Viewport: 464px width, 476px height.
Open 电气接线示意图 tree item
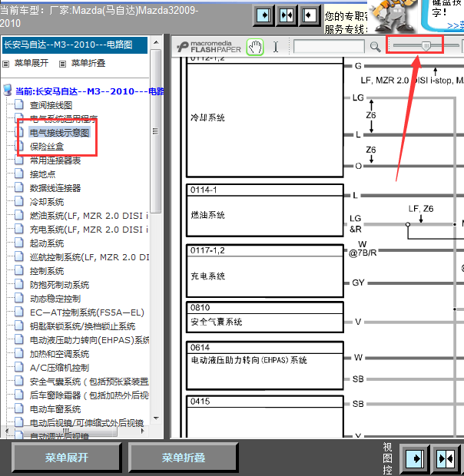pos(59,133)
